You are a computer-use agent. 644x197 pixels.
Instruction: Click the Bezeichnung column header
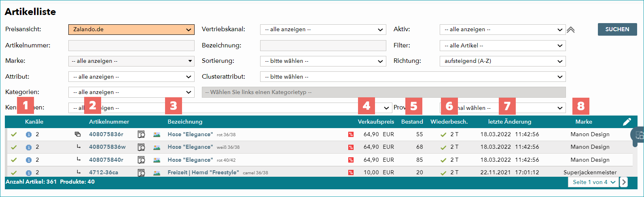point(185,122)
